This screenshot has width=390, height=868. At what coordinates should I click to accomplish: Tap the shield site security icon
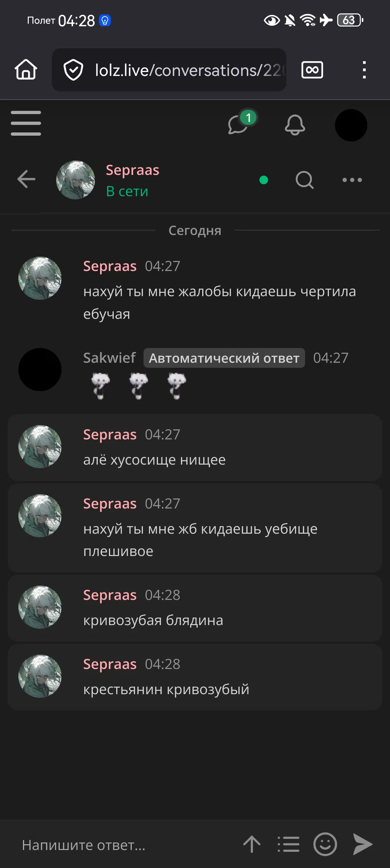pyautogui.click(x=73, y=70)
